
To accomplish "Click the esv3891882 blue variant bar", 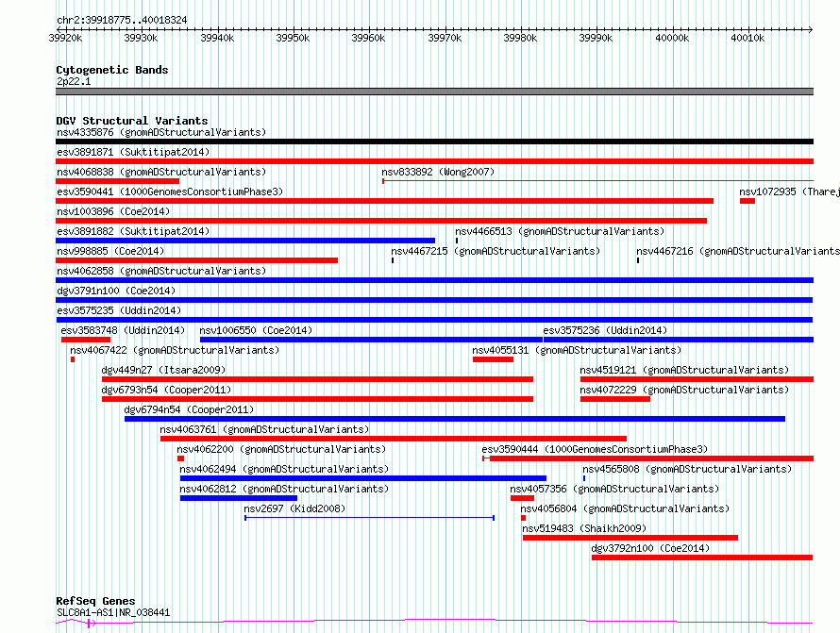I will pos(245,241).
